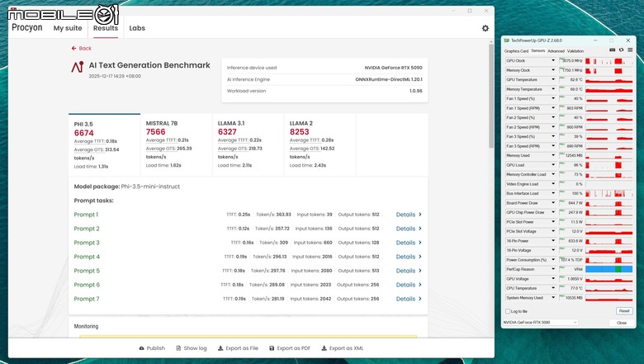644x364 pixels.
Task: Open the NVIDIA GeForce RTX 5090 device selector
Action: [541, 323]
